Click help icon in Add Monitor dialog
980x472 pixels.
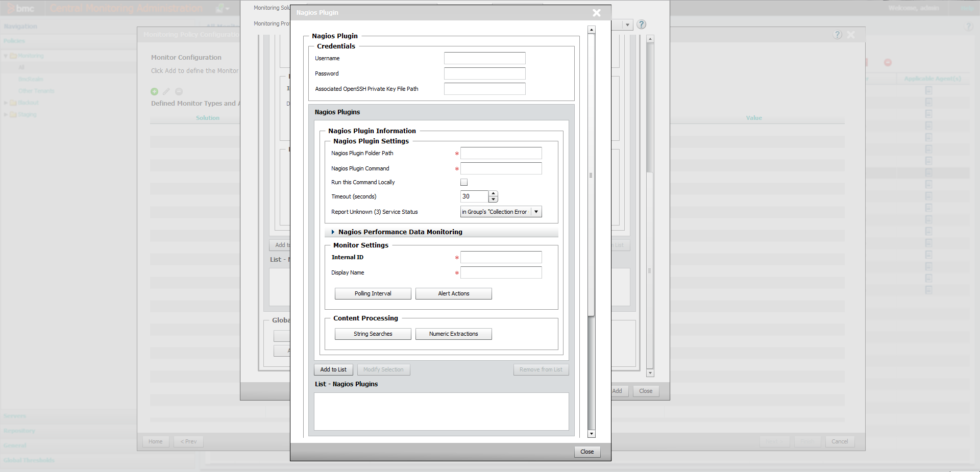[642, 24]
